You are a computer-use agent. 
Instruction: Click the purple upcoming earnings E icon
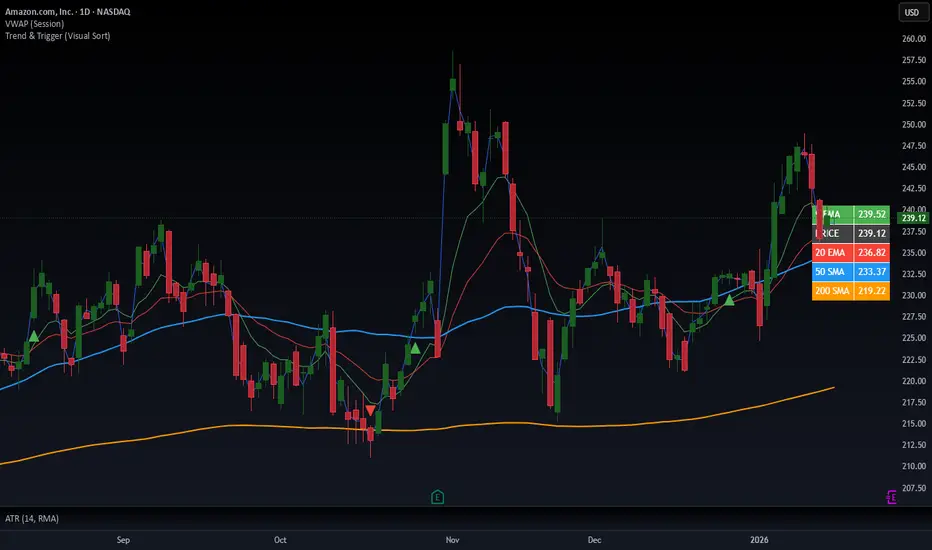(891, 496)
